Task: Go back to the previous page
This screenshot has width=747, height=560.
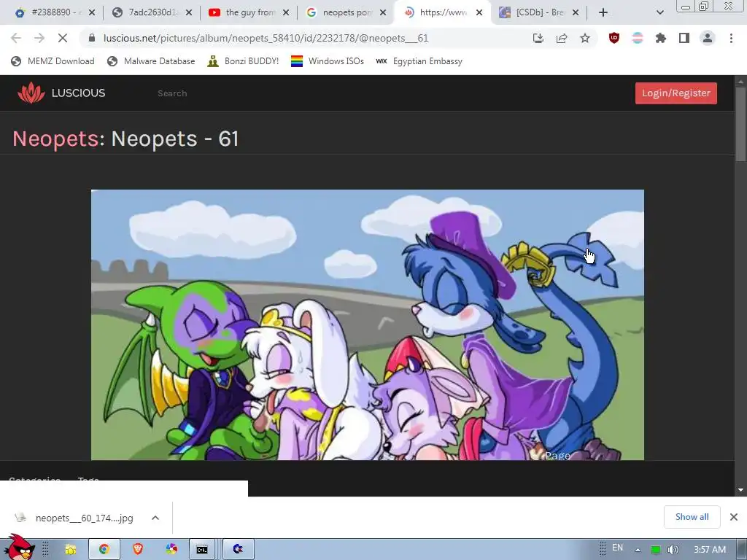Action: (x=16, y=38)
